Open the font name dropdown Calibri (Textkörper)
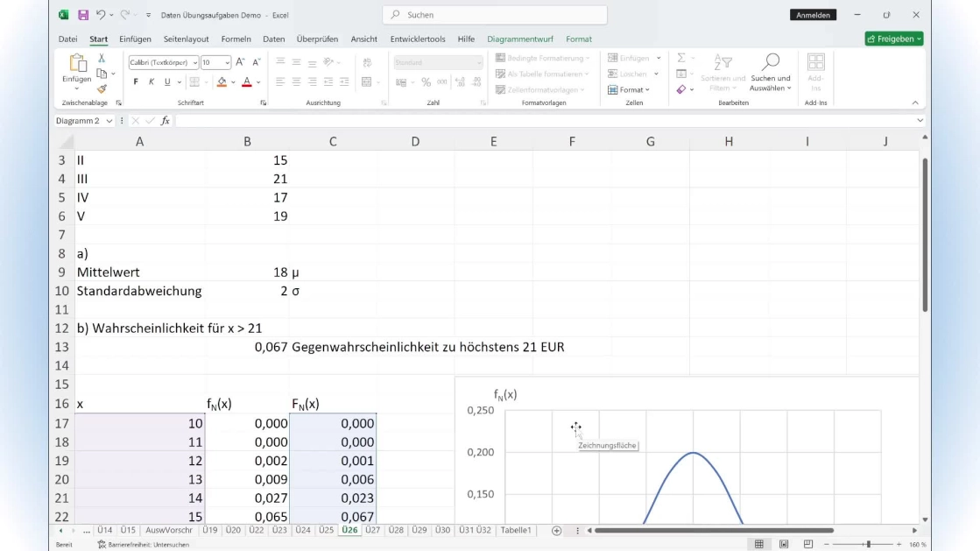This screenshot has width=980, height=551. 194,62
